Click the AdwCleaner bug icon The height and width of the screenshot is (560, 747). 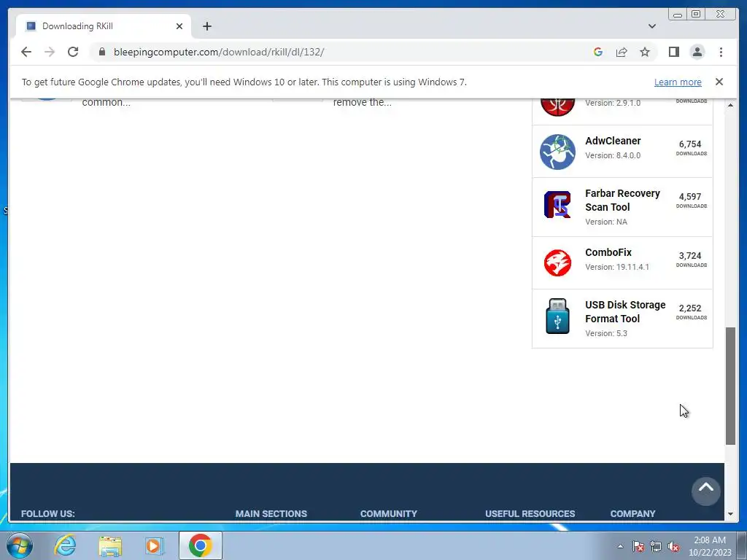(557, 152)
